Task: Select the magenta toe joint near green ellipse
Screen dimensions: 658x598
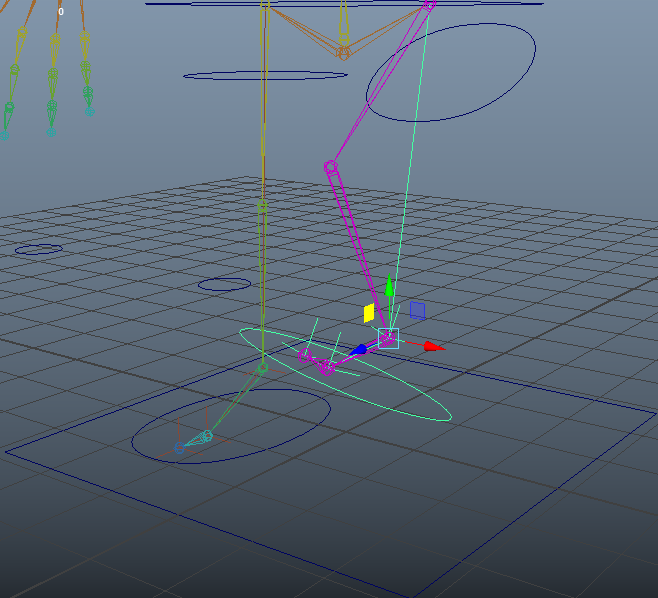Action: tap(305, 356)
